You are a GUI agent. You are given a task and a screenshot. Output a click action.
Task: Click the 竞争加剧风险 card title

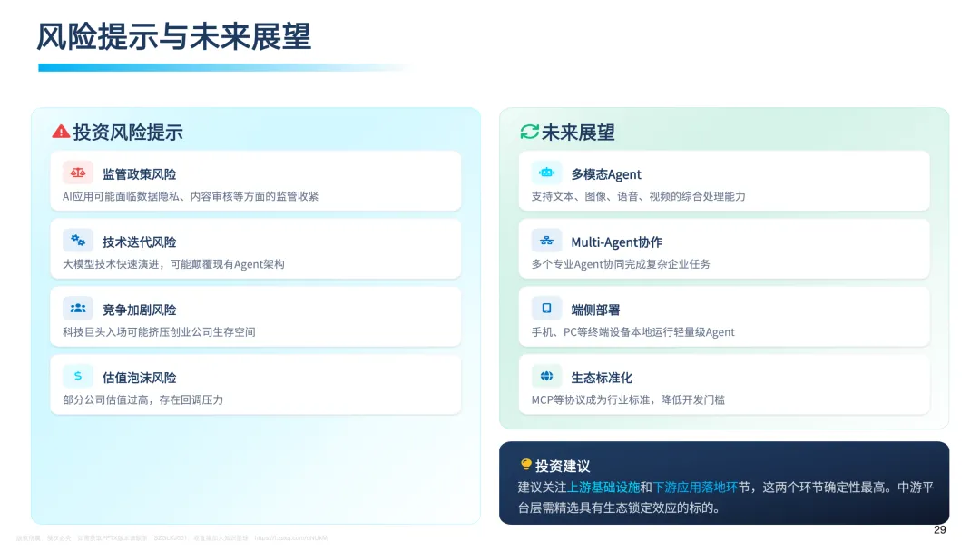click(140, 310)
